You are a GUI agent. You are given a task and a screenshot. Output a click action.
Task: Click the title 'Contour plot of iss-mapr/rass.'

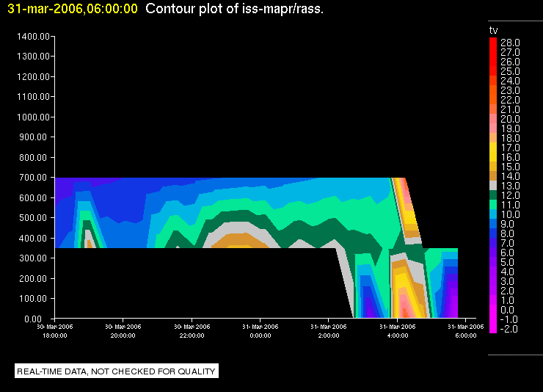[235, 9]
